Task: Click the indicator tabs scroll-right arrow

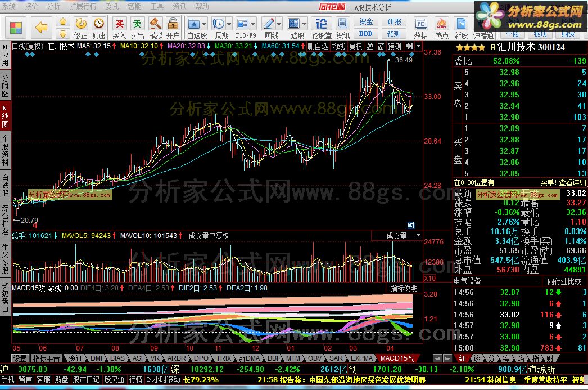Action: pyautogui.click(x=447, y=358)
